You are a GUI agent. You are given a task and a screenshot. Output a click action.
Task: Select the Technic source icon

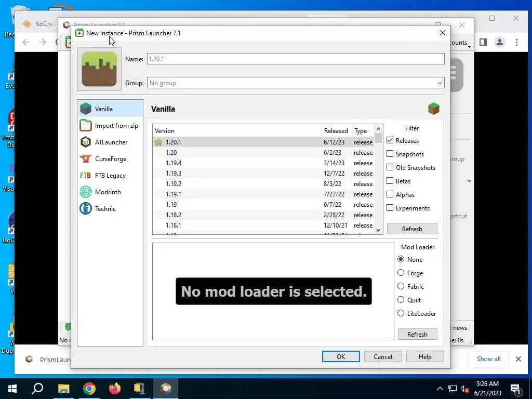(x=86, y=209)
